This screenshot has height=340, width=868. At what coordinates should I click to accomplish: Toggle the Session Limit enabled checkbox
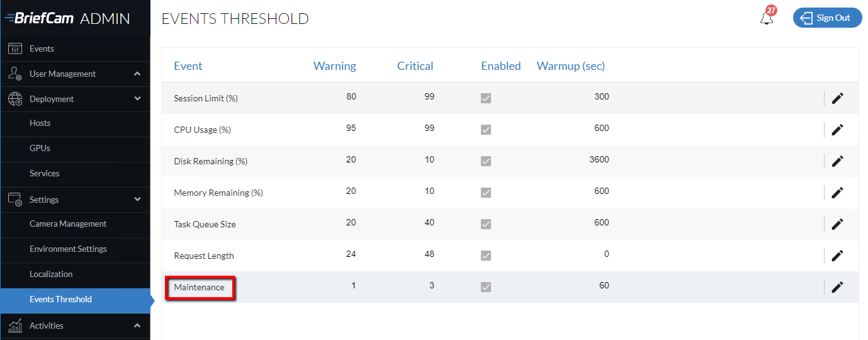[x=486, y=98]
